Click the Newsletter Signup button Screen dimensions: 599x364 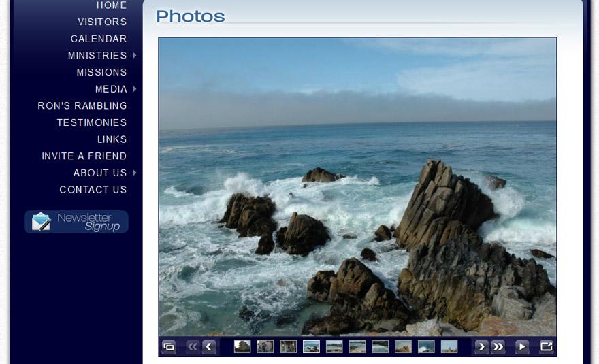tap(76, 222)
